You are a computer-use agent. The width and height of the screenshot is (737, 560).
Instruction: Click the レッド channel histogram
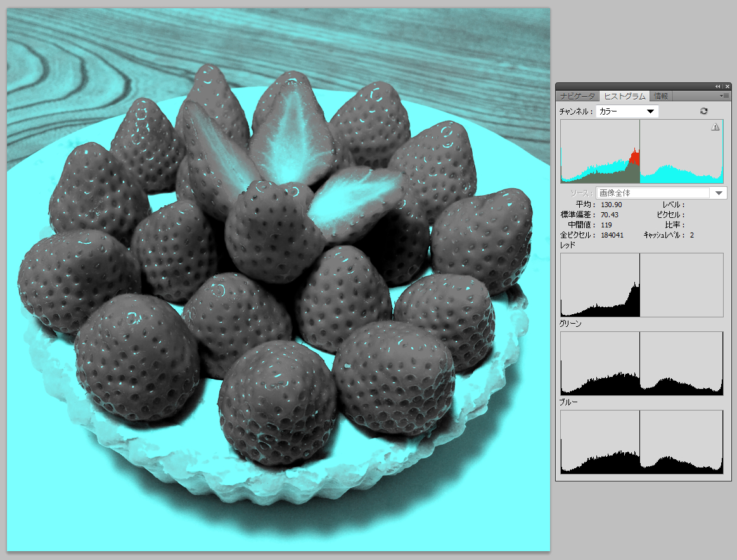coord(641,284)
